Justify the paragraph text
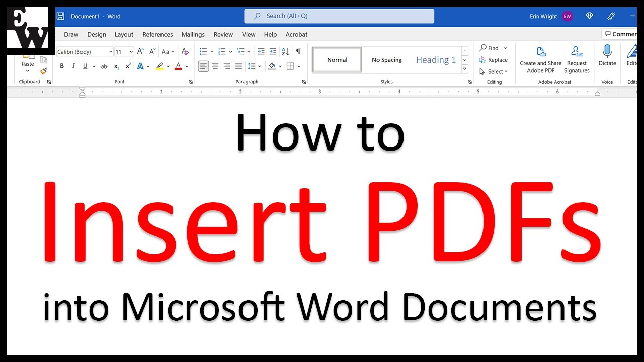This screenshot has width=644, height=362. coord(238,66)
